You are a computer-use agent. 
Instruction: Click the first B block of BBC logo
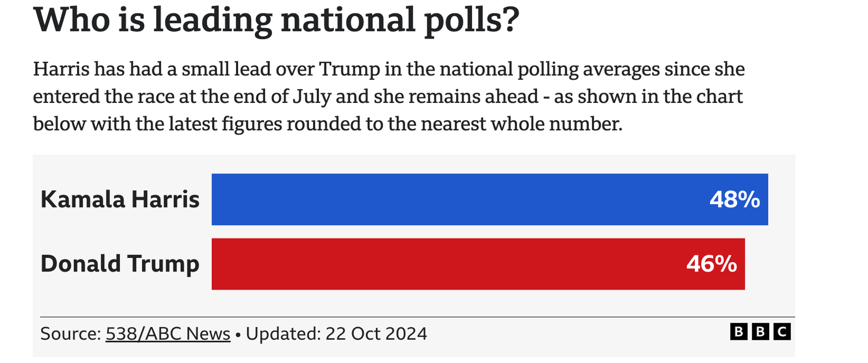(x=738, y=332)
